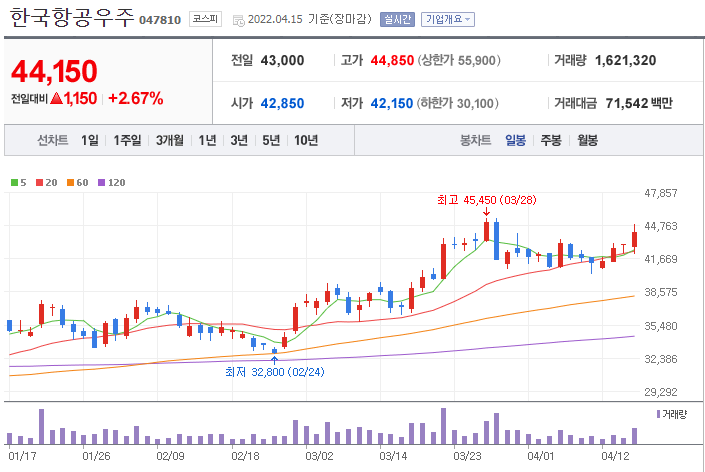Click the 최고 45,450 (03/28) chart label

[487, 200]
